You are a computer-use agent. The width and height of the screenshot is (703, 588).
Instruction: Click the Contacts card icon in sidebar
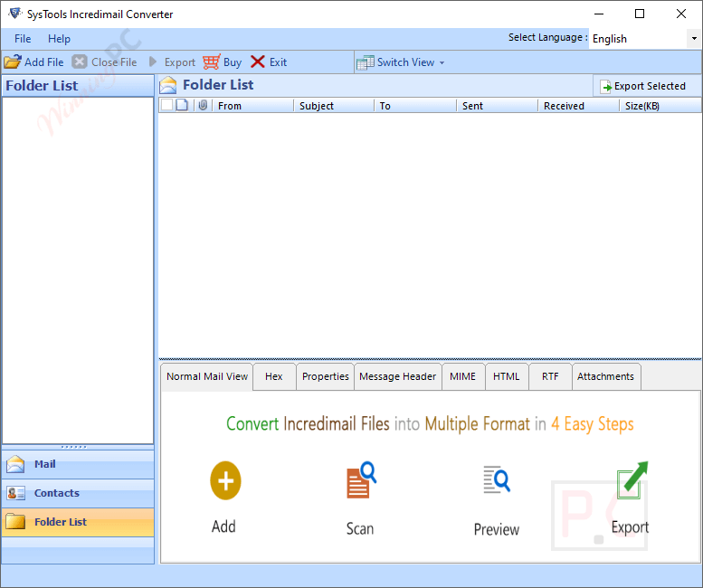[15, 493]
